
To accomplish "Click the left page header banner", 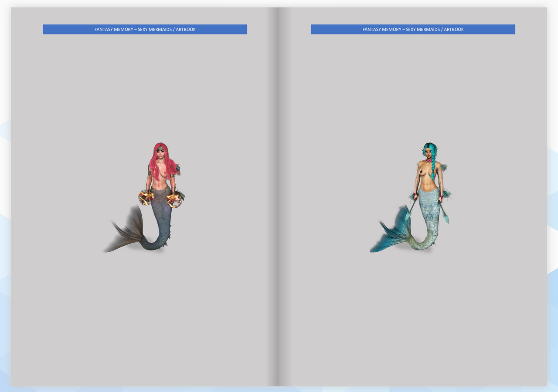I will click(145, 29).
